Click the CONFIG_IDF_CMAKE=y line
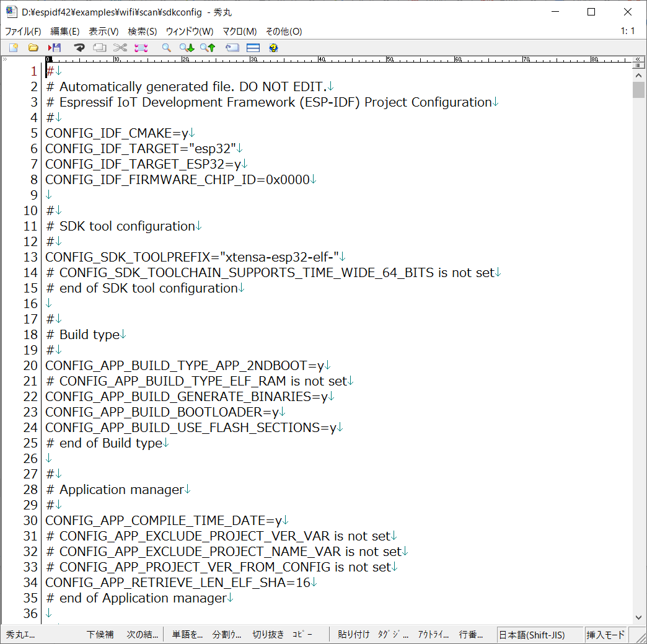 click(117, 133)
